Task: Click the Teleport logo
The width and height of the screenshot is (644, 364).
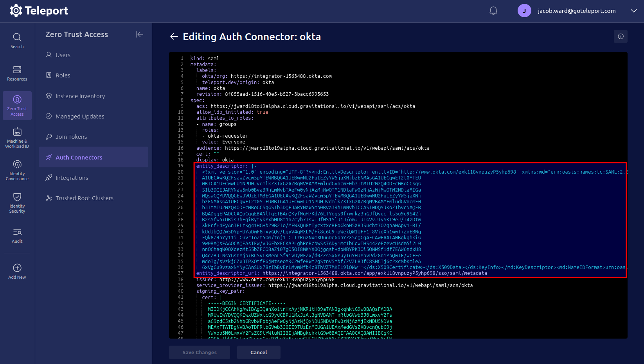Action: tap(38, 11)
